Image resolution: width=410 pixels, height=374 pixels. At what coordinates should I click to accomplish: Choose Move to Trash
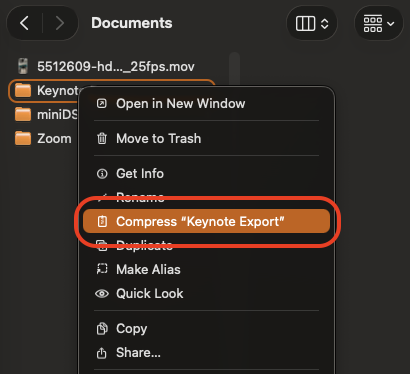click(206, 138)
